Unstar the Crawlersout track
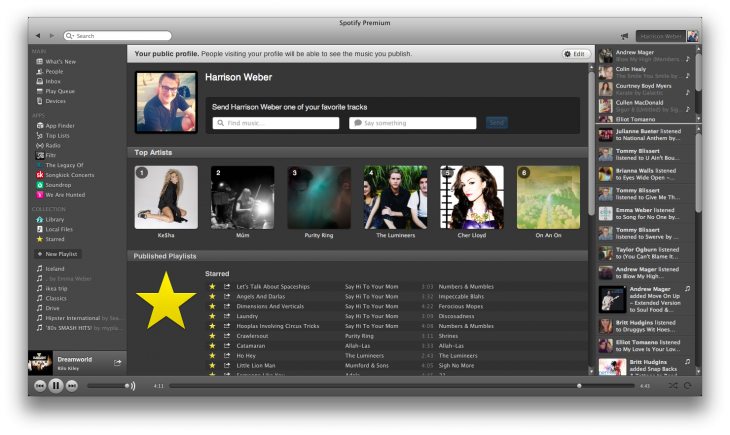Image resolution: width=730 pixels, height=435 pixels. click(212, 336)
